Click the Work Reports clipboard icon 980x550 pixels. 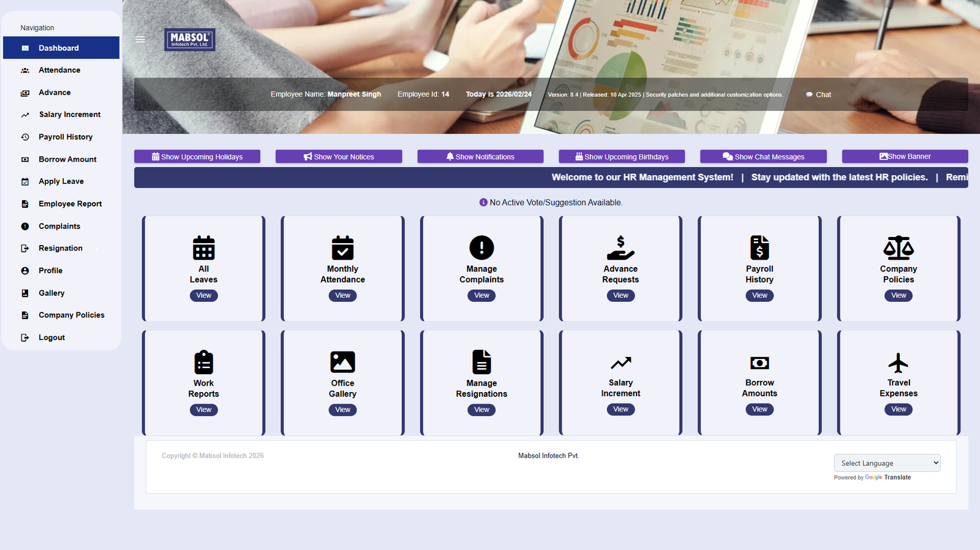203,363
